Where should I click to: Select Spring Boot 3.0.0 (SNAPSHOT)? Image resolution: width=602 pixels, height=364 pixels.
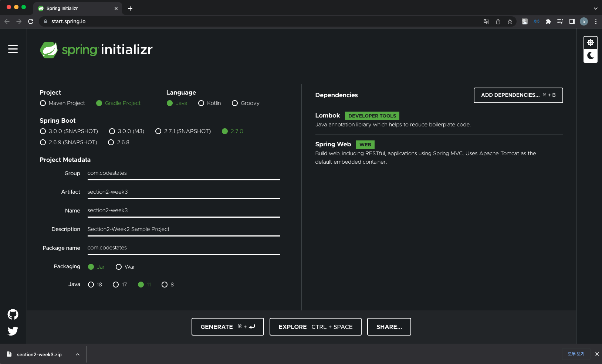click(x=69, y=131)
